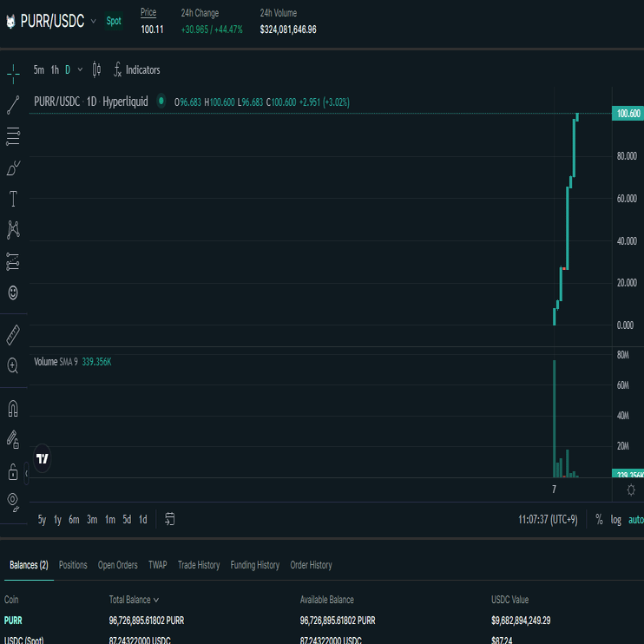The width and height of the screenshot is (644, 644).
Task: Open the go-to-date calendar icon
Action: 169,519
